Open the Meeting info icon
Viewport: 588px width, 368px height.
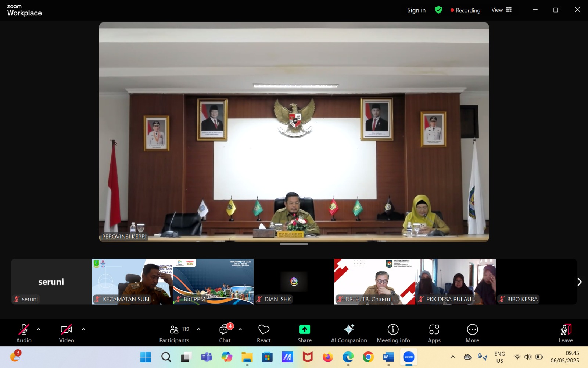click(x=393, y=329)
